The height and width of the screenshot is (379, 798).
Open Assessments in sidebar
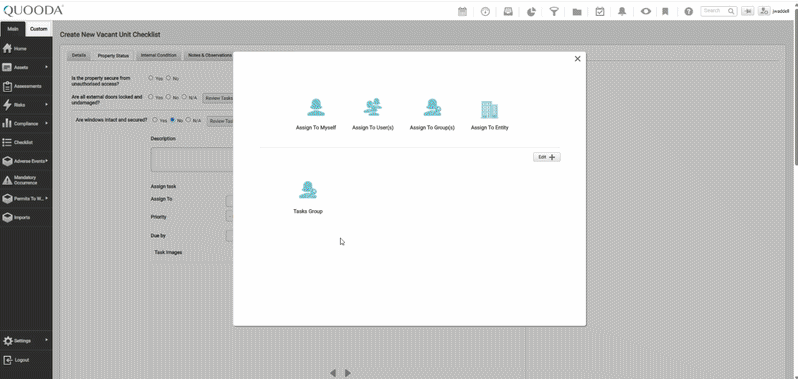click(x=26, y=86)
